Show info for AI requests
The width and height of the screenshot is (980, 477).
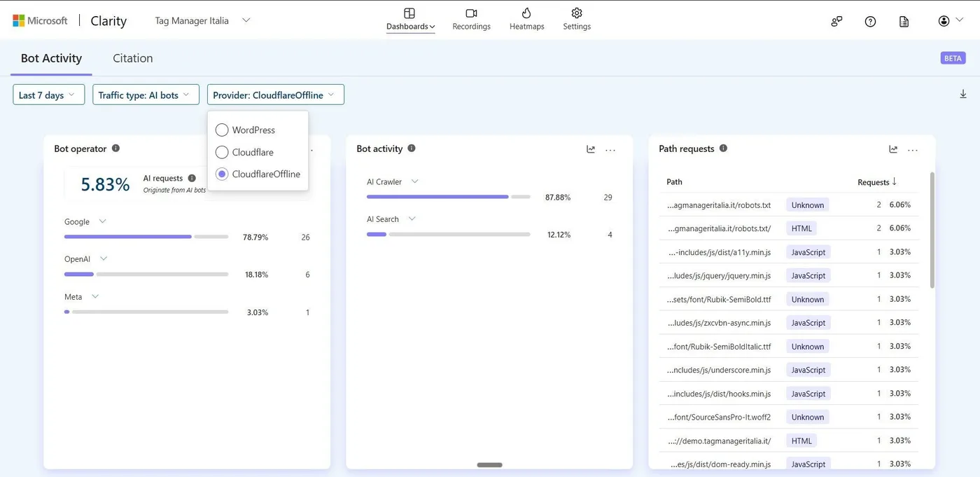click(x=192, y=178)
